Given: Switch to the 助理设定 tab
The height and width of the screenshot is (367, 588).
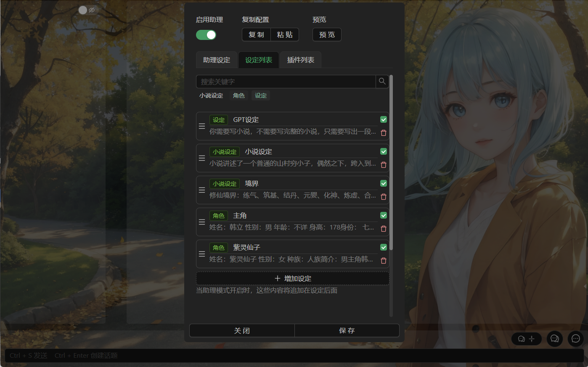Looking at the screenshot, I should click(217, 60).
